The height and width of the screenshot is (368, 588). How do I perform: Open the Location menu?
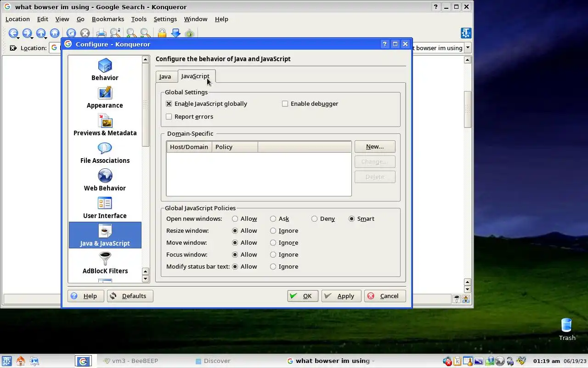pos(17,19)
